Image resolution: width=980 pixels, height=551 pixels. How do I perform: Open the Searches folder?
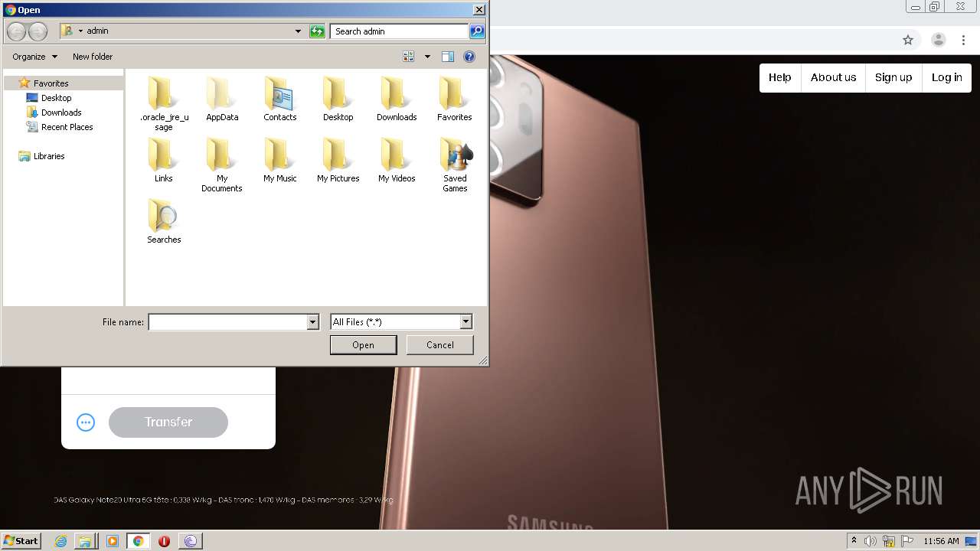tap(164, 221)
